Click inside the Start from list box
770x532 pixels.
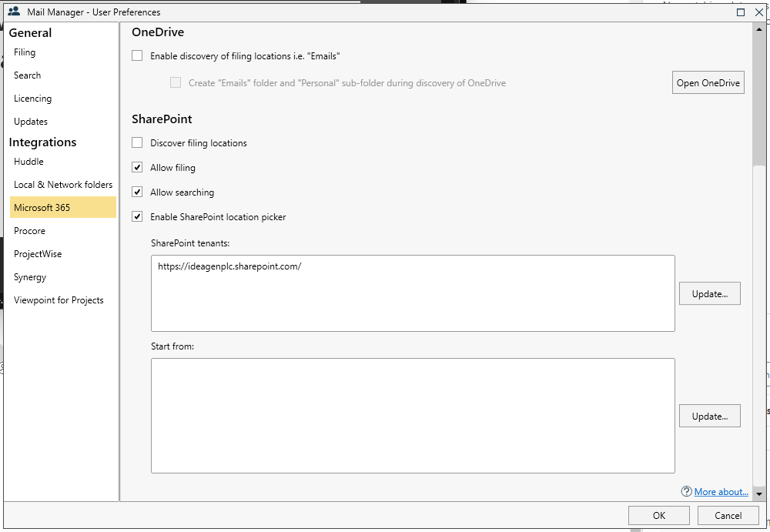(x=413, y=415)
